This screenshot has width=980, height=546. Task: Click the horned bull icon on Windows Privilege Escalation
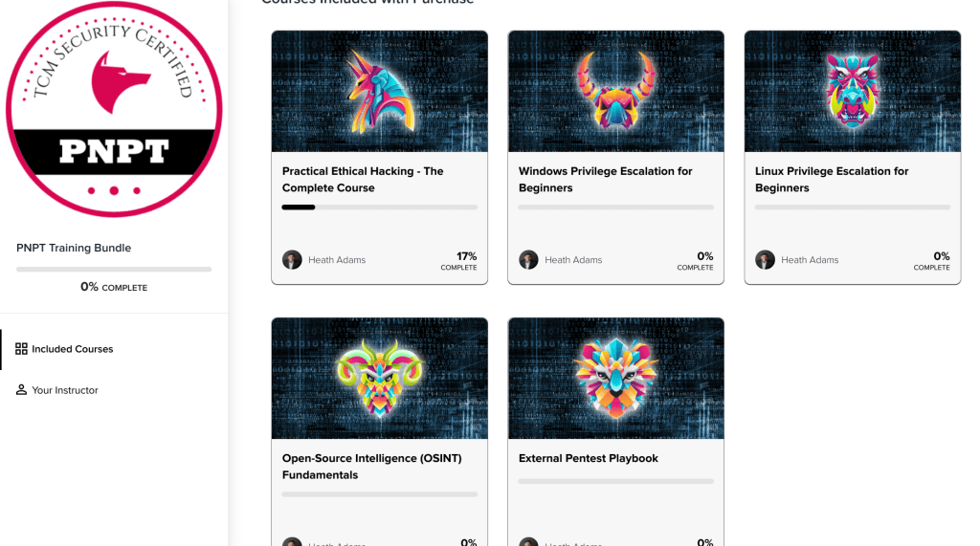pyautogui.click(x=615, y=92)
